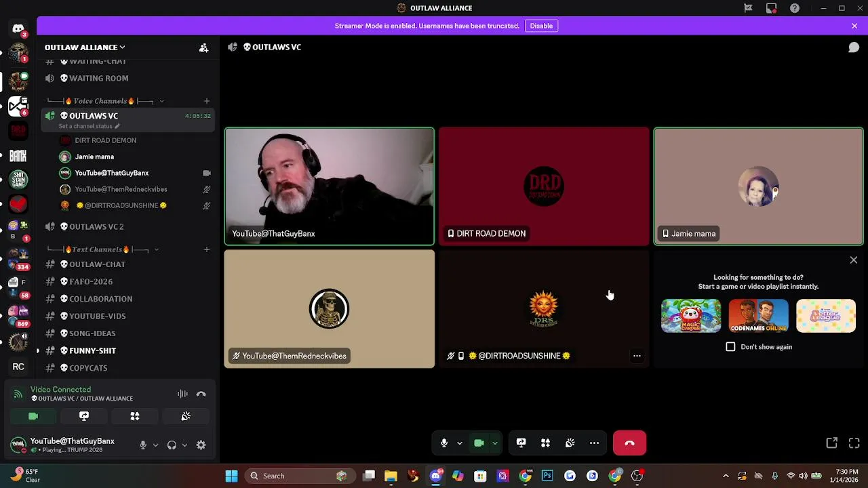Viewport: 868px width, 488px height.
Task: Open output device arrow in user panel
Action: pyautogui.click(x=184, y=445)
